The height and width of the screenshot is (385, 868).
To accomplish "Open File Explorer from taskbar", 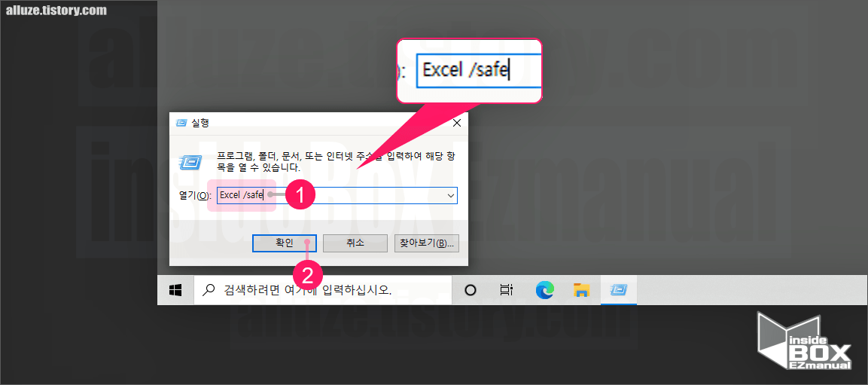I will 581,290.
